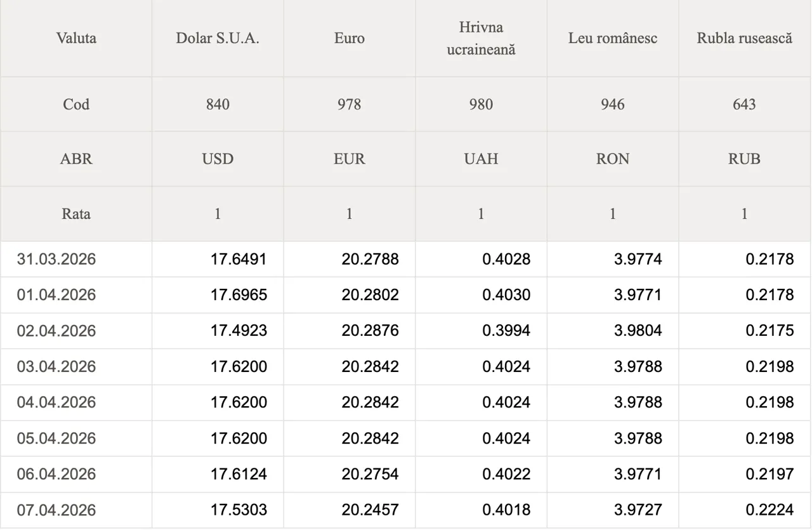Viewport: 812px width, 530px height.
Task: Select the EUR rate 20.2876
Action: (x=370, y=331)
